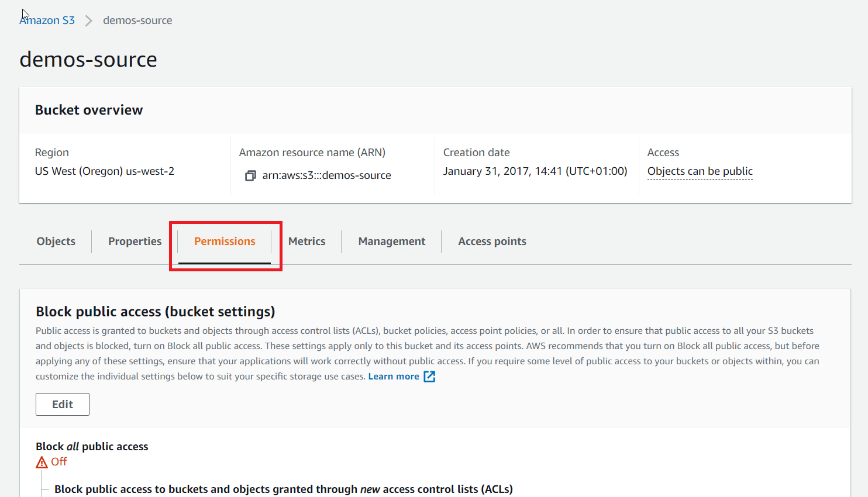
Task: Click the demos-source page title
Action: click(x=88, y=60)
